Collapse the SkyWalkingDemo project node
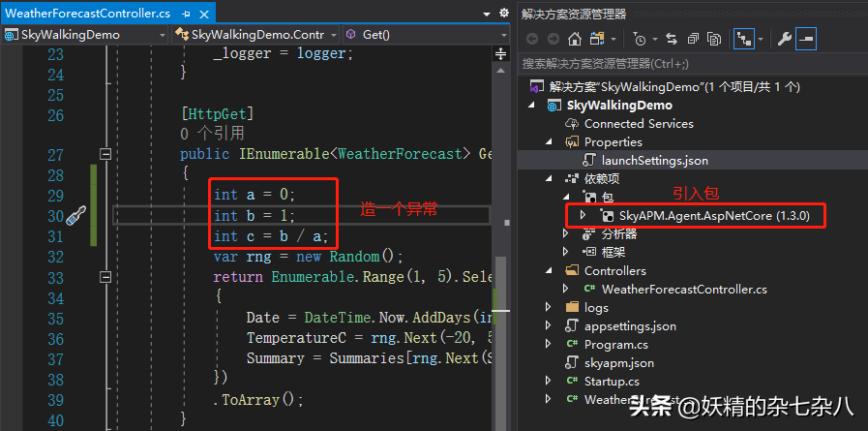Viewport: 868px width, 431px height. 532,106
